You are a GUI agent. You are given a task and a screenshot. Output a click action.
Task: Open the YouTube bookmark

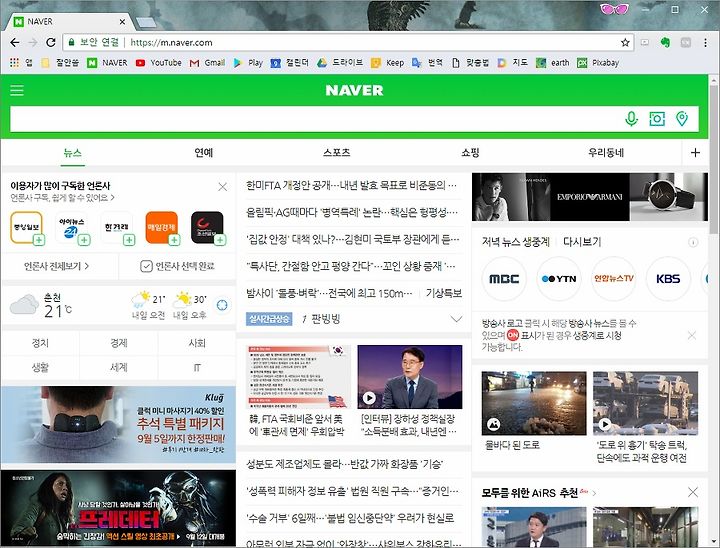click(x=158, y=62)
